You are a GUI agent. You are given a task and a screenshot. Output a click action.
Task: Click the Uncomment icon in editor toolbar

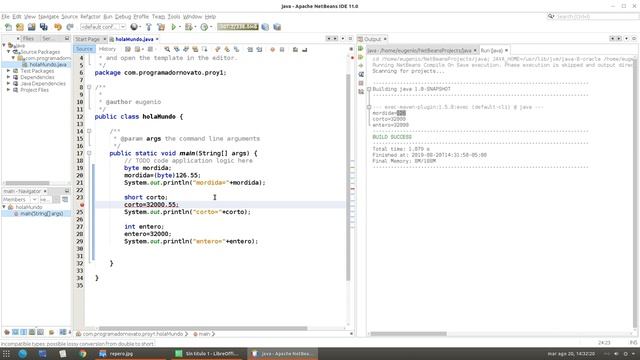pos(304,49)
